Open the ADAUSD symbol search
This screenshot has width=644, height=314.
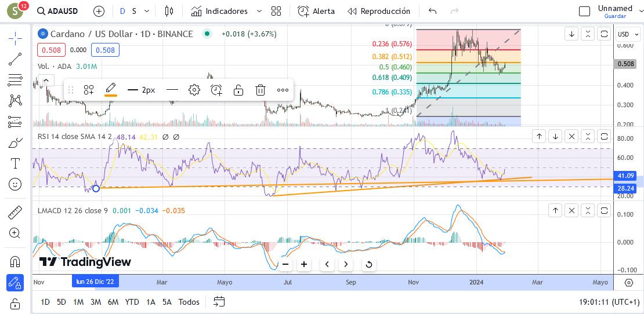pyautogui.click(x=57, y=12)
